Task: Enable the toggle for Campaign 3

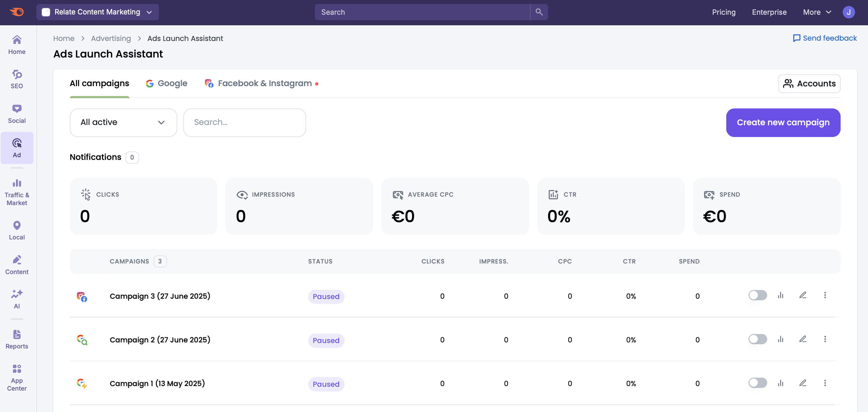Action: point(758,295)
